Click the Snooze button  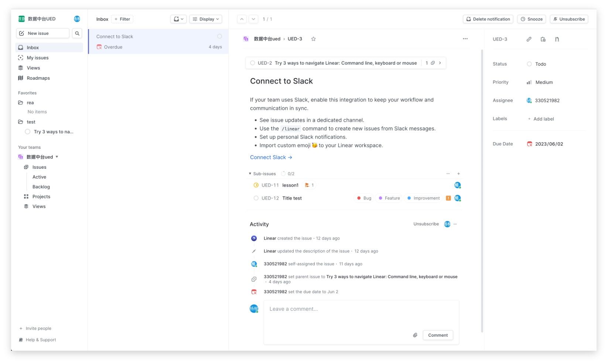pos(532,19)
